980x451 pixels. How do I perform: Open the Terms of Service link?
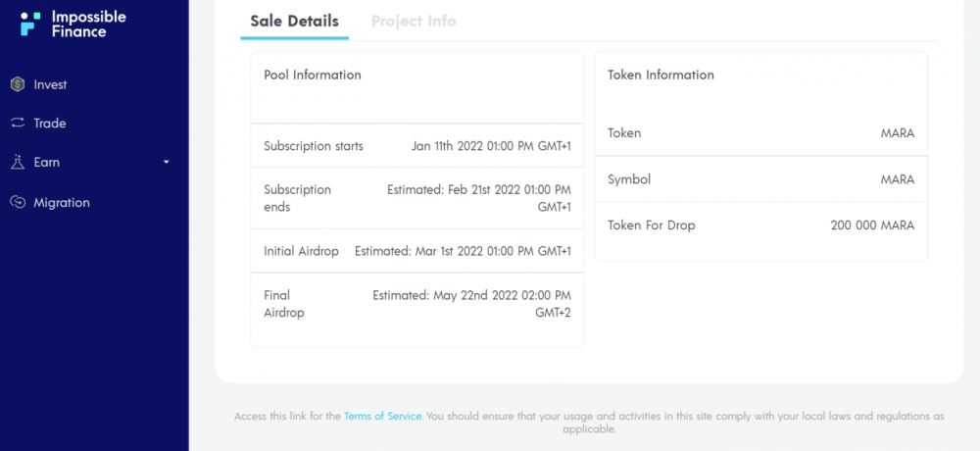click(x=383, y=416)
